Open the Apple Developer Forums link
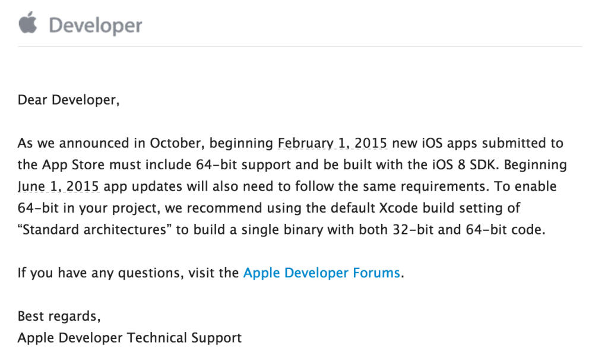608x364 pixels. coord(321,273)
